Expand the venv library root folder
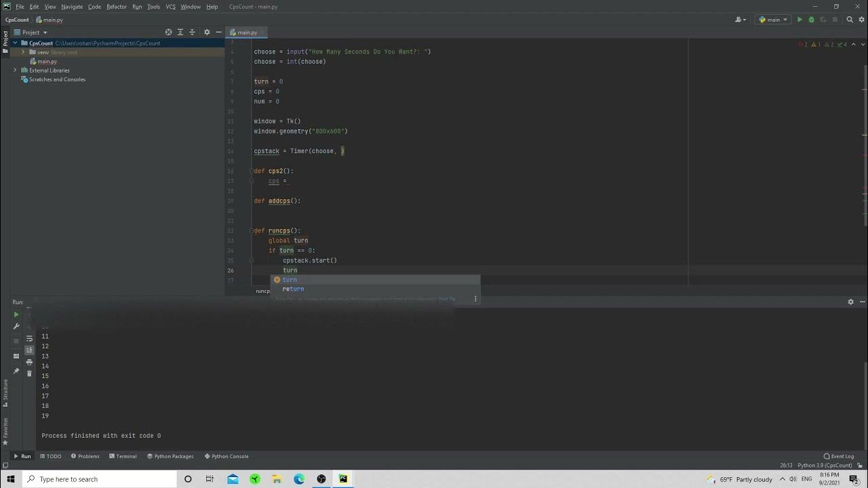Viewport: 868px width, 488px height. 23,52
